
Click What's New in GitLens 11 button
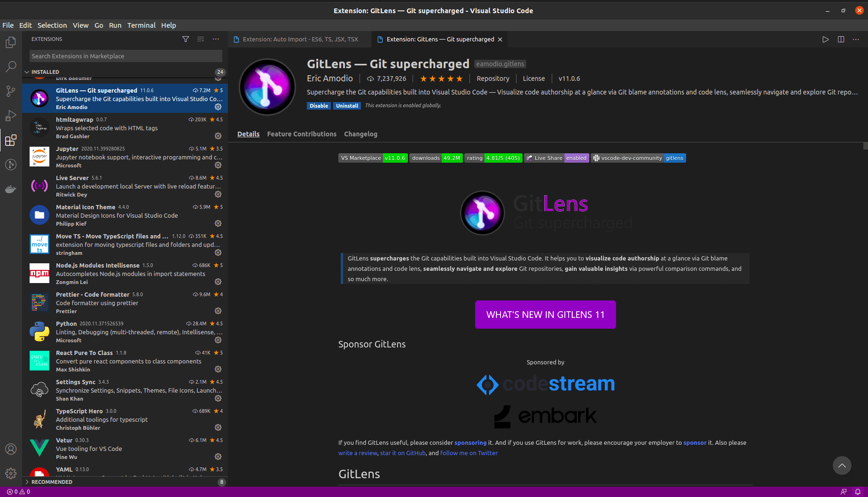[545, 315]
